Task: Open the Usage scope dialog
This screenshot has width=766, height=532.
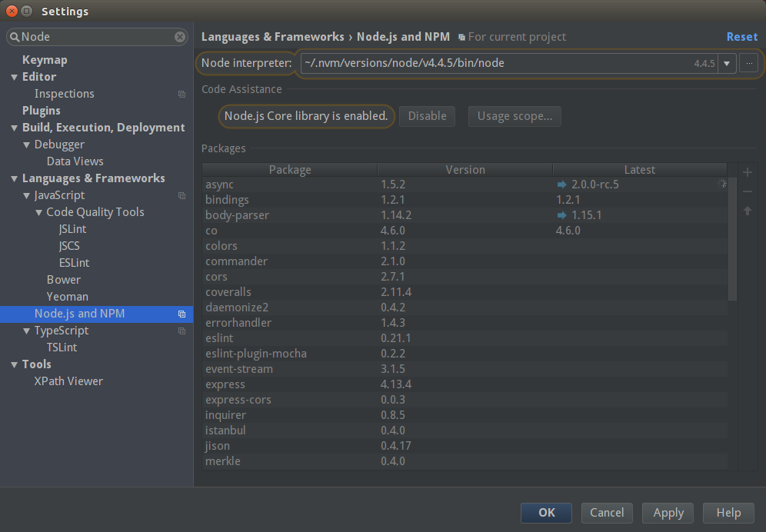Action: click(515, 116)
